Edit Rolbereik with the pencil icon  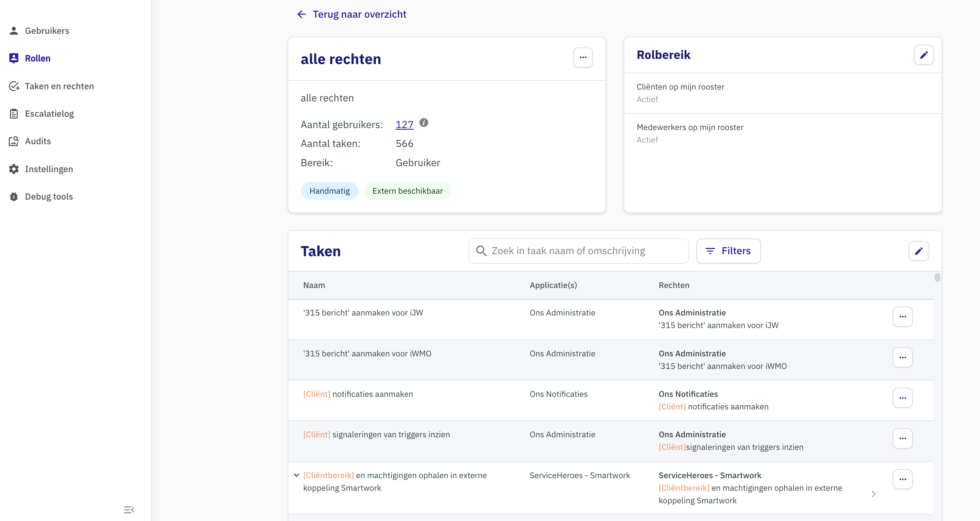tap(924, 55)
